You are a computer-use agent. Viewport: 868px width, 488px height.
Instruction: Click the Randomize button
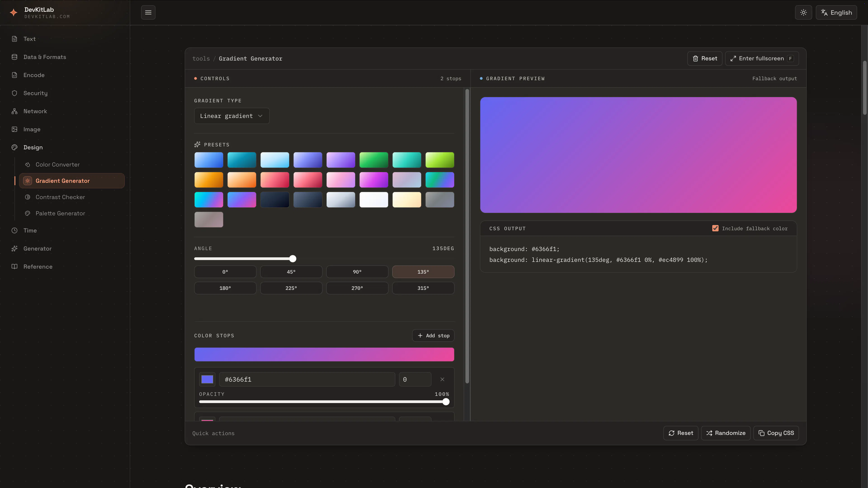point(726,433)
